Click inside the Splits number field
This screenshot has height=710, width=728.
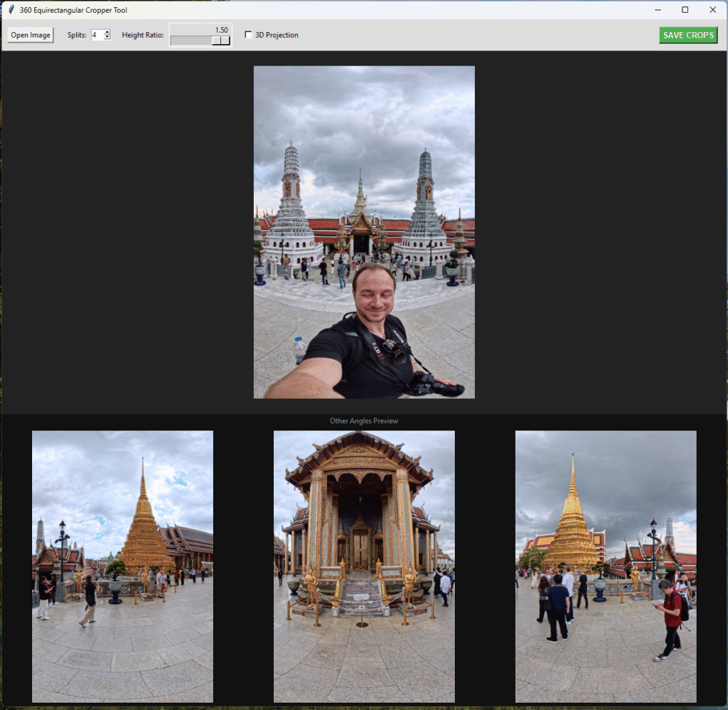click(97, 35)
